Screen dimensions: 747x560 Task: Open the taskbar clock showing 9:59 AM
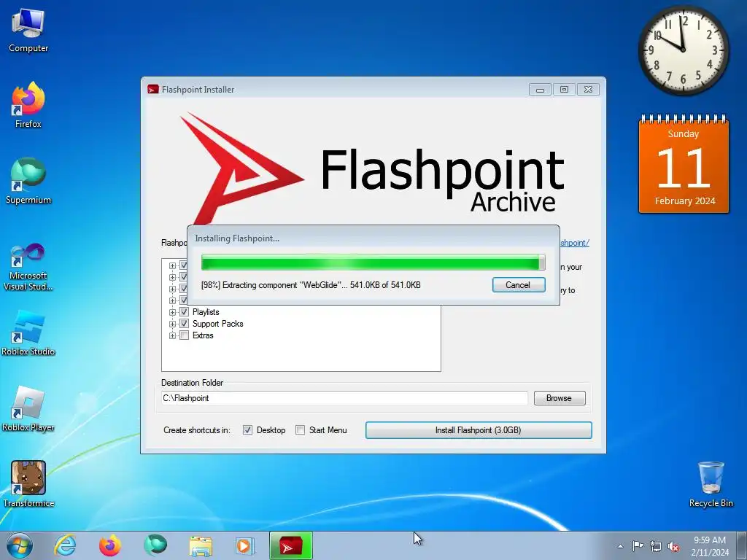tap(710, 546)
